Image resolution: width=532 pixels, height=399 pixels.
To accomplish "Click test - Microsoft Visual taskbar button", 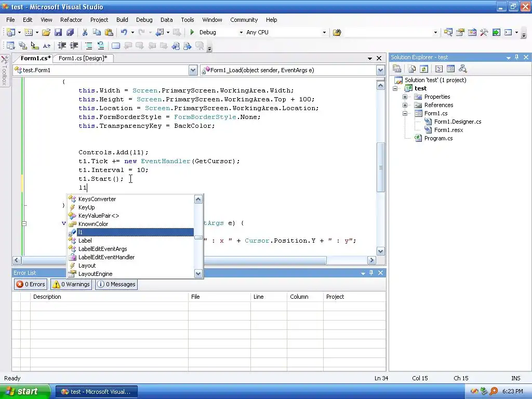I will pos(96,392).
